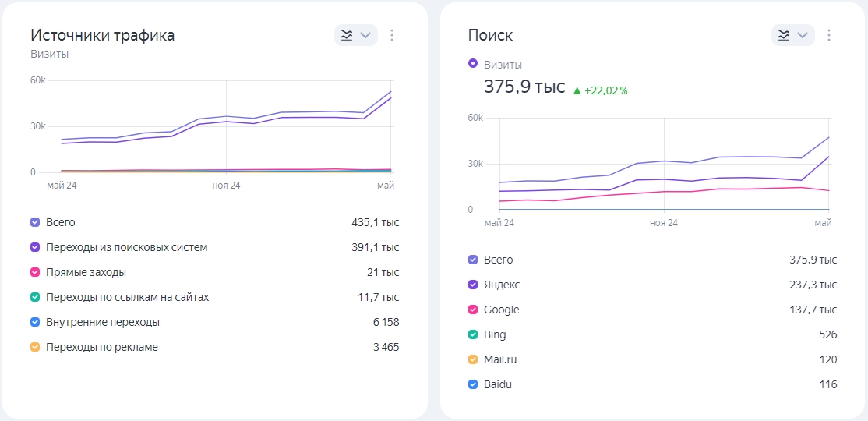
Task: Open the Поиск widget title
Action: [490, 35]
